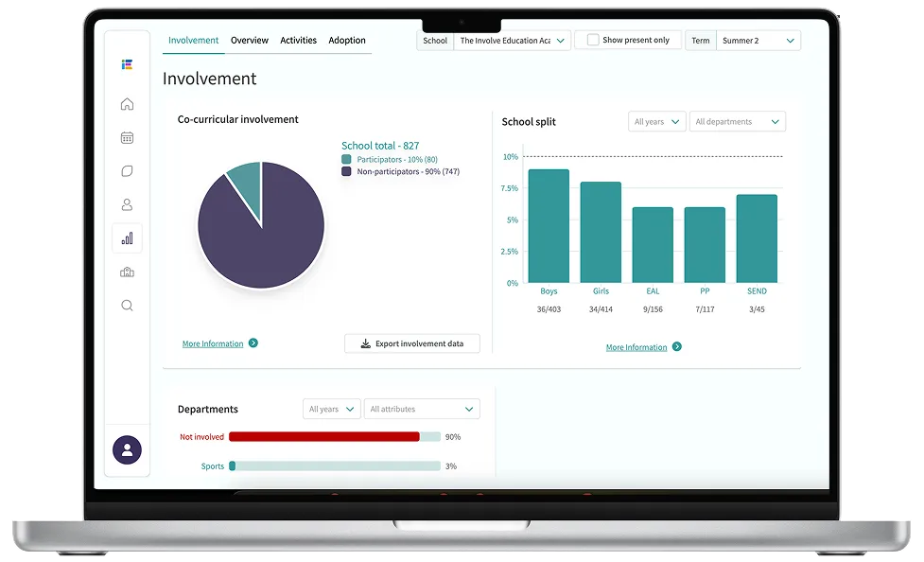924x562 pixels.
Task: Click the school building sidebar icon
Action: coord(127,272)
